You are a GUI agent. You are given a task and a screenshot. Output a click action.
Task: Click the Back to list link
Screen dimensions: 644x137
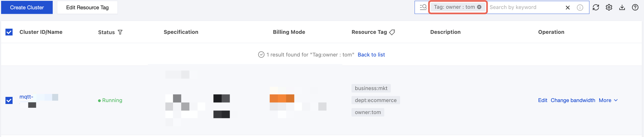point(371,55)
